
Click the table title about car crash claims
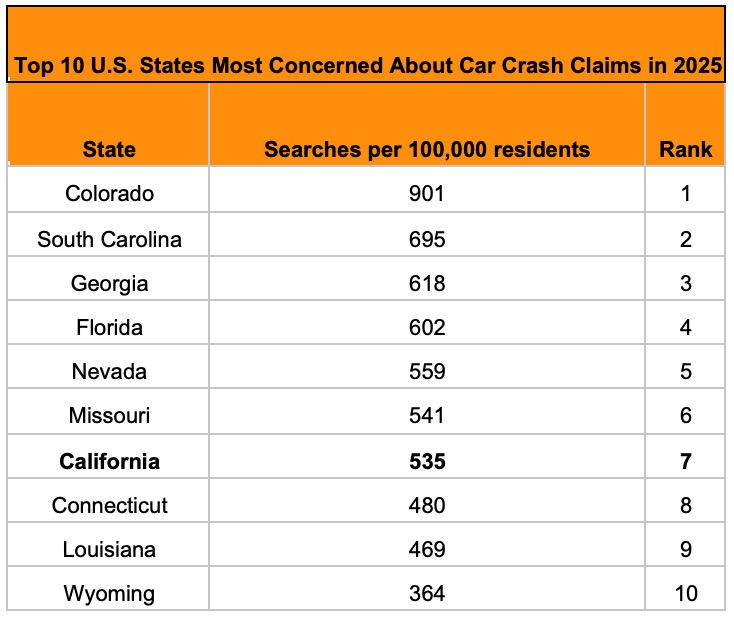click(366, 68)
